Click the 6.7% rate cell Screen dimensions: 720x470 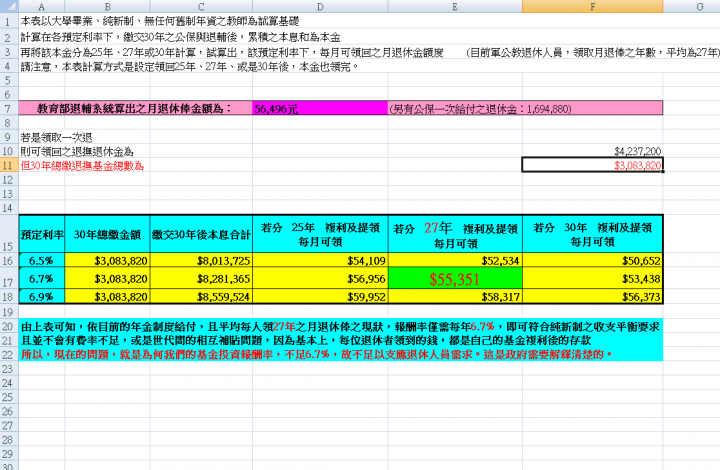[42, 279]
